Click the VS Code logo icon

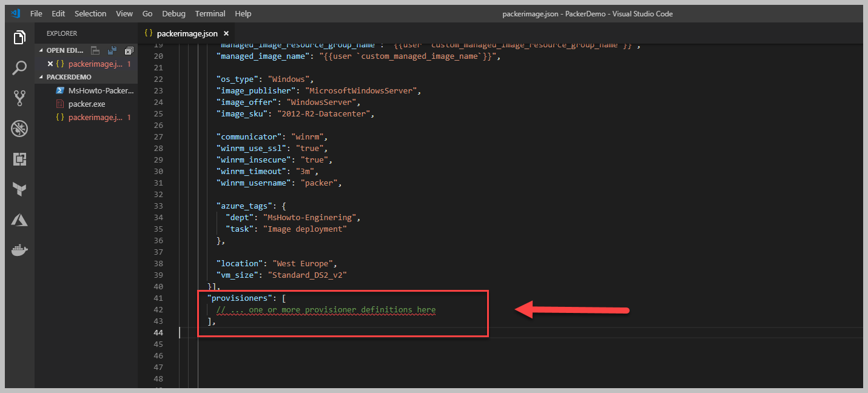(15, 13)
